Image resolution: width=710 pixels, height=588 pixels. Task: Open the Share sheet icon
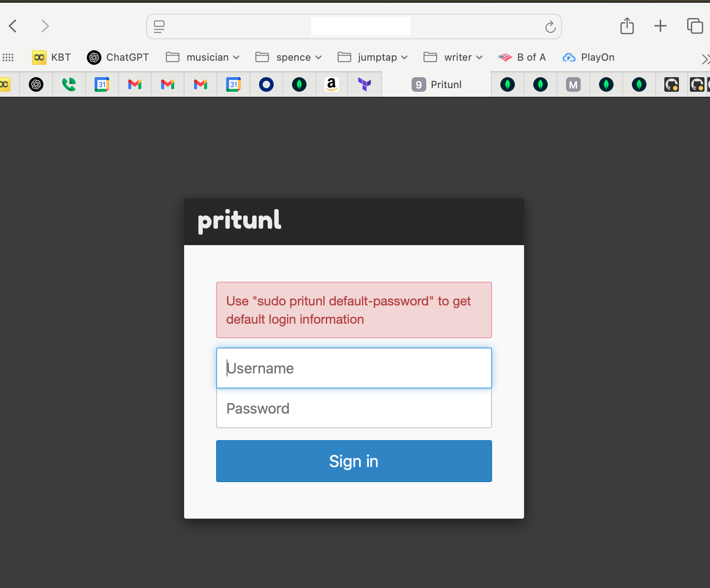(x=627, y=26)
